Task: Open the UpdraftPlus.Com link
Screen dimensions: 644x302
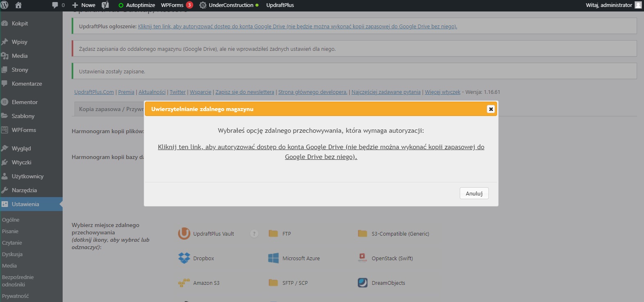Action: click(x=94, y=92)
